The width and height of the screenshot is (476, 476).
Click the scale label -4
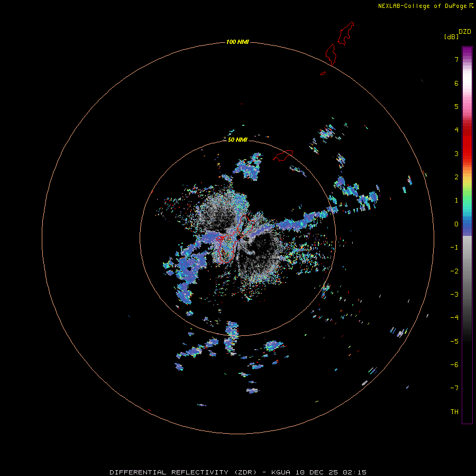point(454,317)
